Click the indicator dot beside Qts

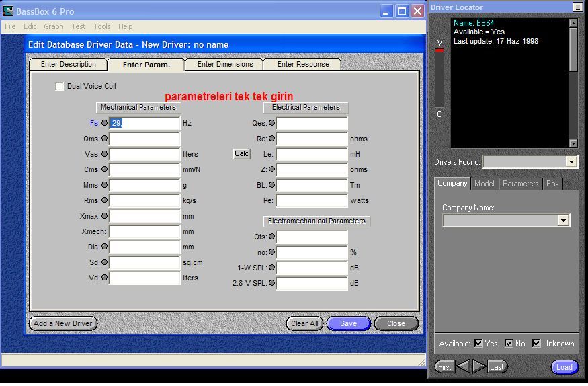271,237
